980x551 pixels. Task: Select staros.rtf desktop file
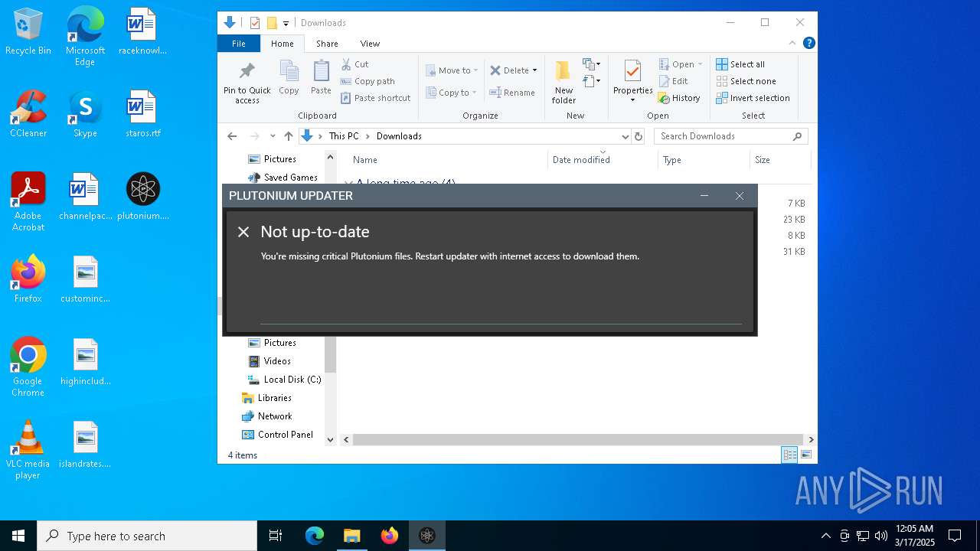[143, 115]
